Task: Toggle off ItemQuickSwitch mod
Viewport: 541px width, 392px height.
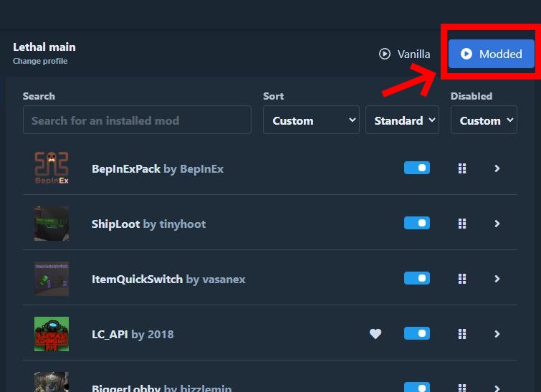Action: (x=417, y=279)
